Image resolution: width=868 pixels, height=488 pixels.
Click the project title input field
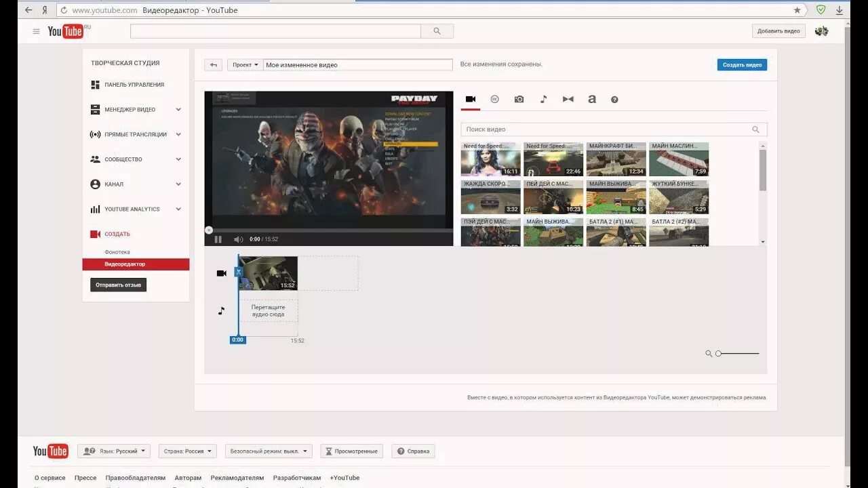point(358,65)
